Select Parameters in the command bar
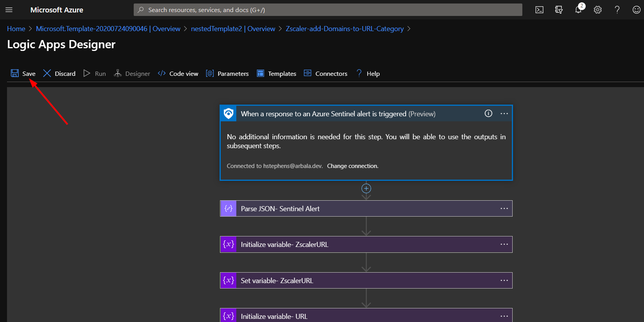Image resolution: width=644 pixels, height=322 pixels. click(227, 73)
